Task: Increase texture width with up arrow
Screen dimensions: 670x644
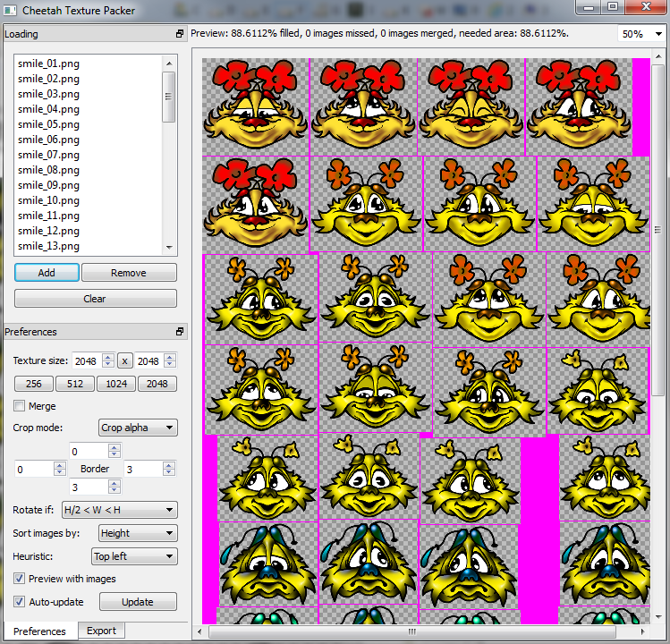Action: tap(108, 357)
